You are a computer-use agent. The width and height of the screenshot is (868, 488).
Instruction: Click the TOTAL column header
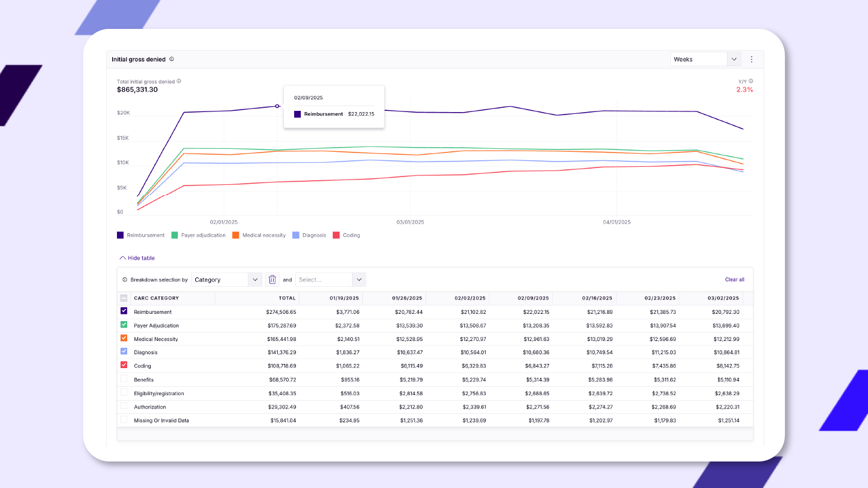click(x=287, y=298)
